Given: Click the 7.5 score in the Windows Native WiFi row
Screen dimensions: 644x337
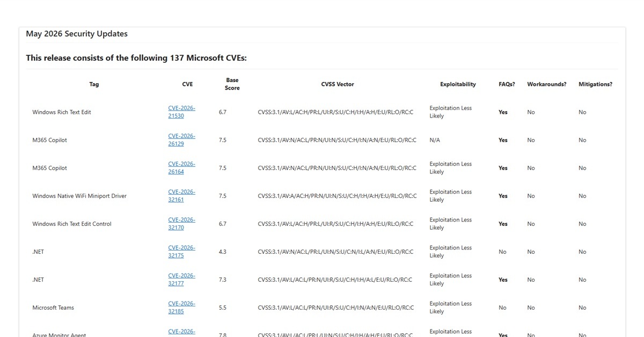Looking at the screenshot, I should coord(223,196).
